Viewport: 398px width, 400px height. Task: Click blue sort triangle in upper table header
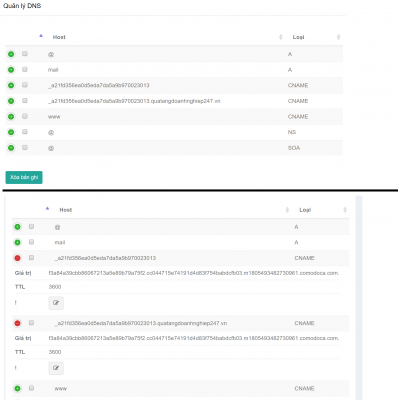tap(41, 36)
